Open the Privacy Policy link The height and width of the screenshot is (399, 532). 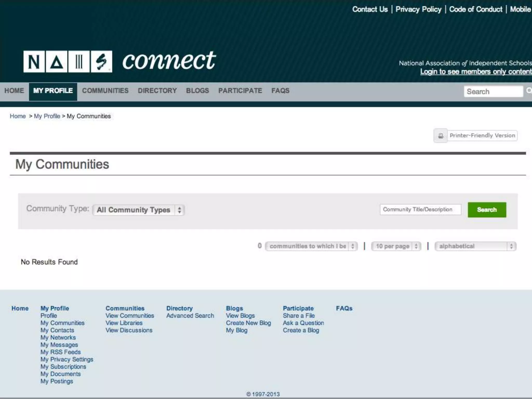[x=418, y=9]
